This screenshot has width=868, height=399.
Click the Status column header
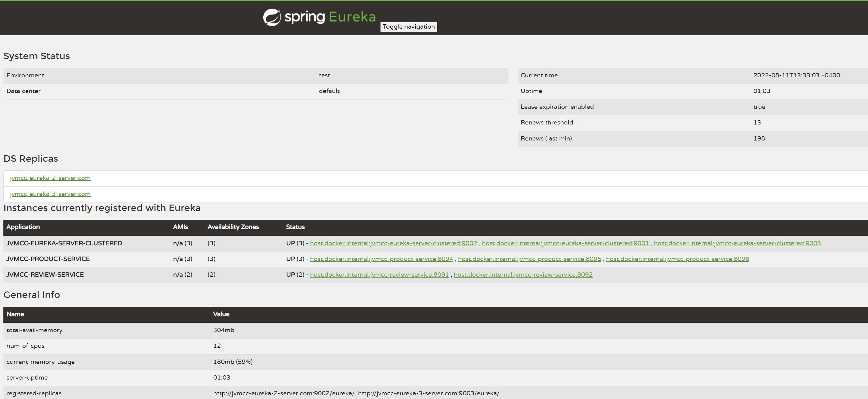pos(295,227)
